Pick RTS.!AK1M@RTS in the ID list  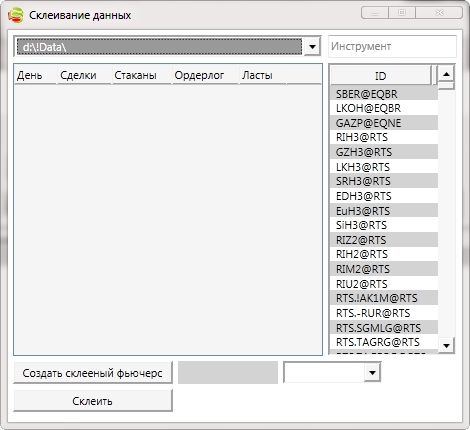click(384, 298)
